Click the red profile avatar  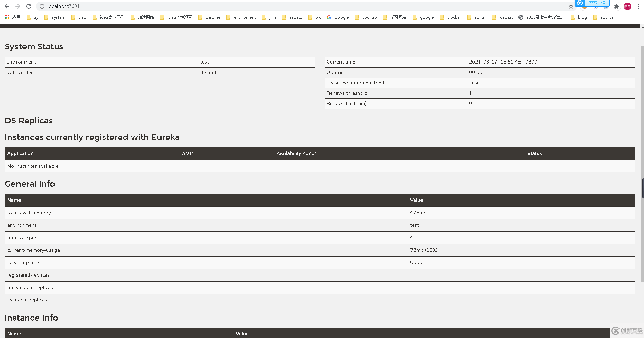tap(628, 6)
